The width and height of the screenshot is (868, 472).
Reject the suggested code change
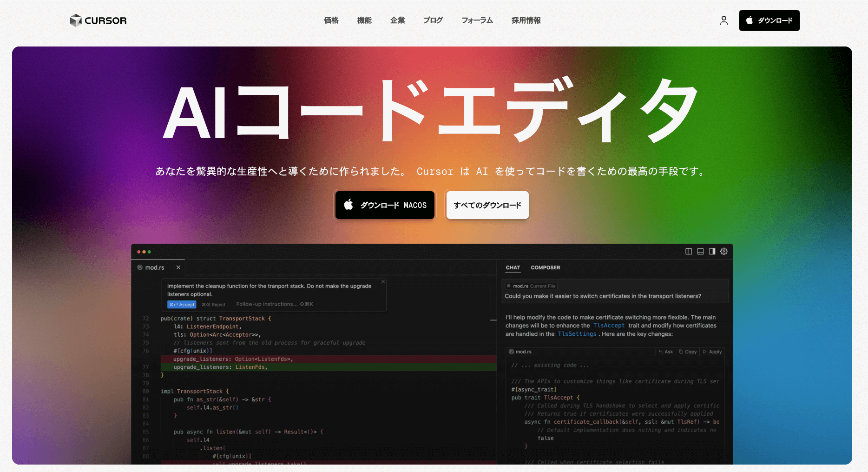pyautogui.click(x=214, y=305)
